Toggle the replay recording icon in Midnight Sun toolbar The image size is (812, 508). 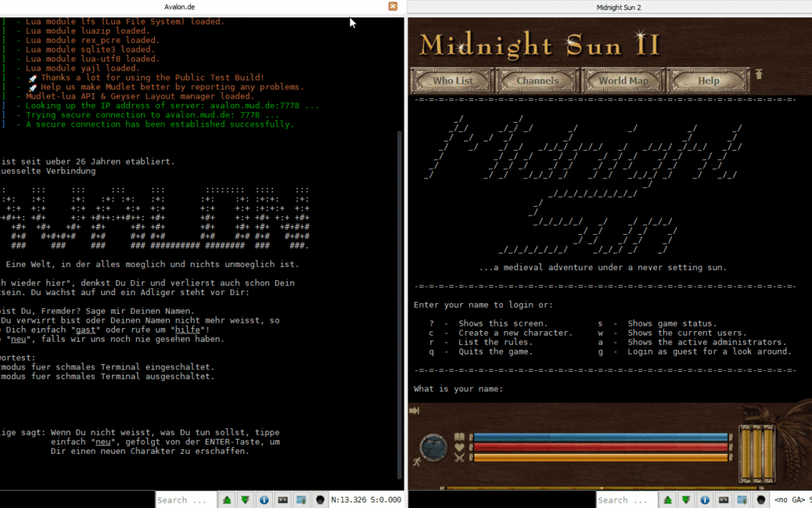tap(723, 500)
